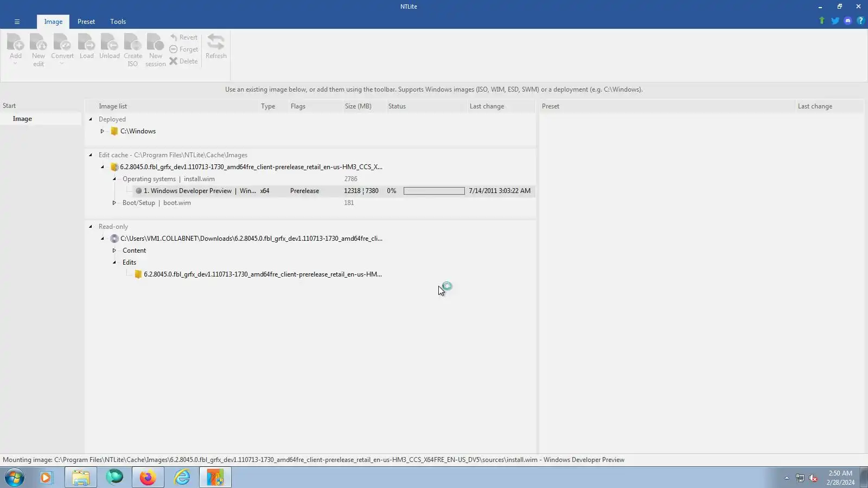Switch to the Tools tab
The height and width of the screenshot is (488, 868).
pos(118,22)
